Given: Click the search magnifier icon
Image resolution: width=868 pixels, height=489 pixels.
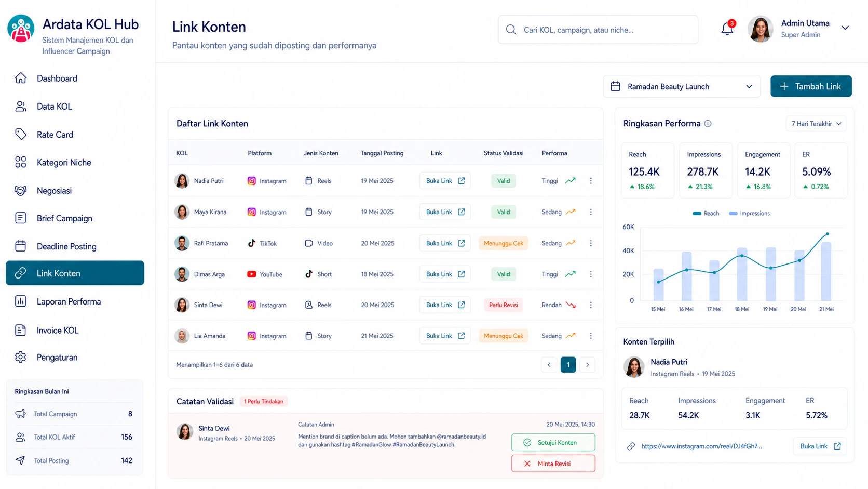Looking at the screenshot, I should tap(511, 30).
